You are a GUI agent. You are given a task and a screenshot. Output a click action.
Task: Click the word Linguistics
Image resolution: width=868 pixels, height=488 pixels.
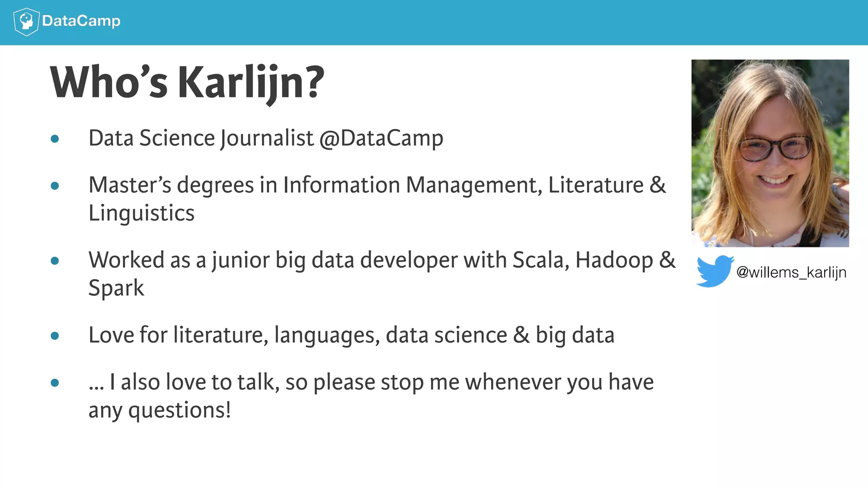click(142, 213)
